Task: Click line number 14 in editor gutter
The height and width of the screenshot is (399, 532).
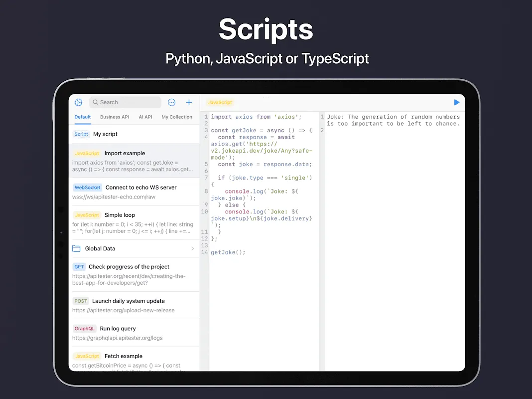Action: (204, 252)
